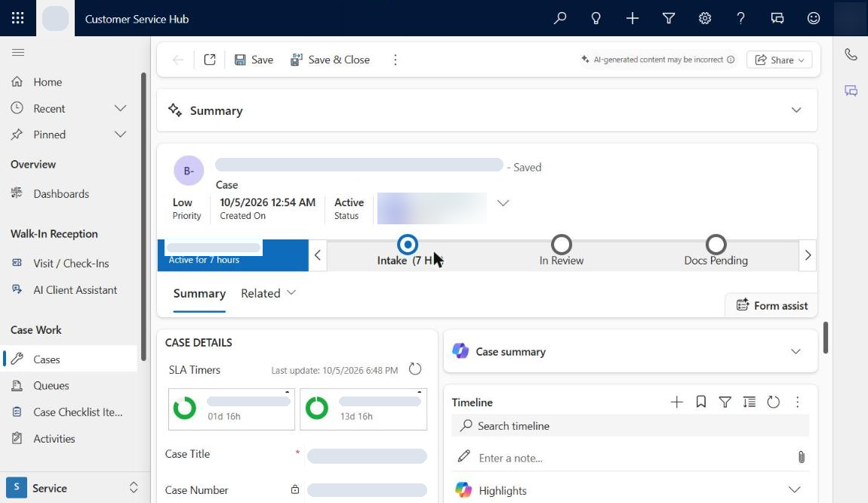Open the phone call panel icon
Image resolution: width=868 pixels, height=503 pixels.
point(851,54)
